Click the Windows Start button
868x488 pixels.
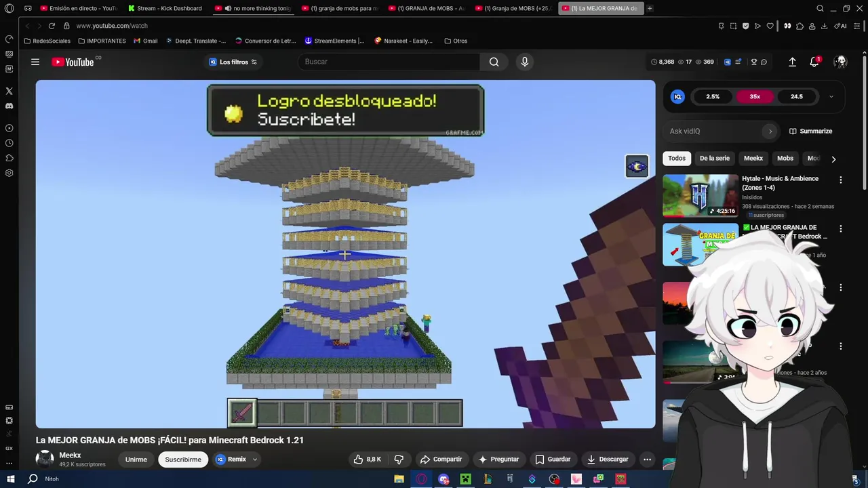(10, 479)
